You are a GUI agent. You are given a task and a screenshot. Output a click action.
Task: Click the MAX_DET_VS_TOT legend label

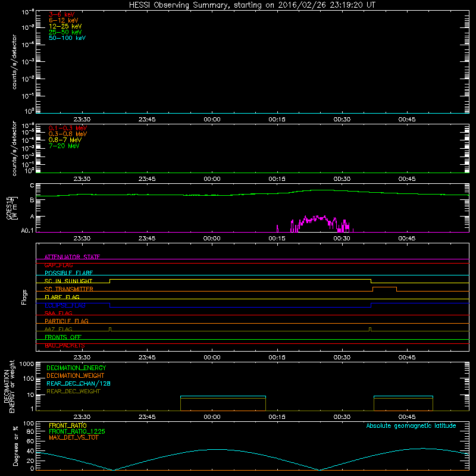point(73,437)
